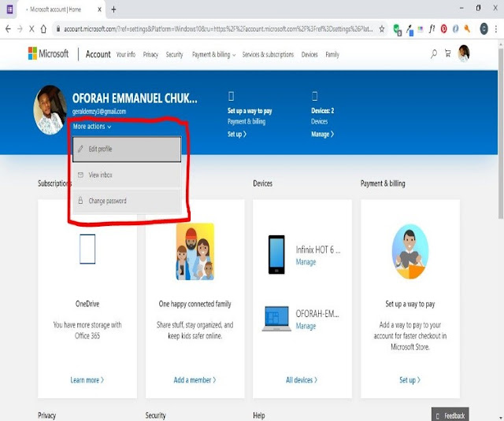Stop page loading with the X button
The height and width of the screenshot is (421, 504).
(x=31, y=29)
